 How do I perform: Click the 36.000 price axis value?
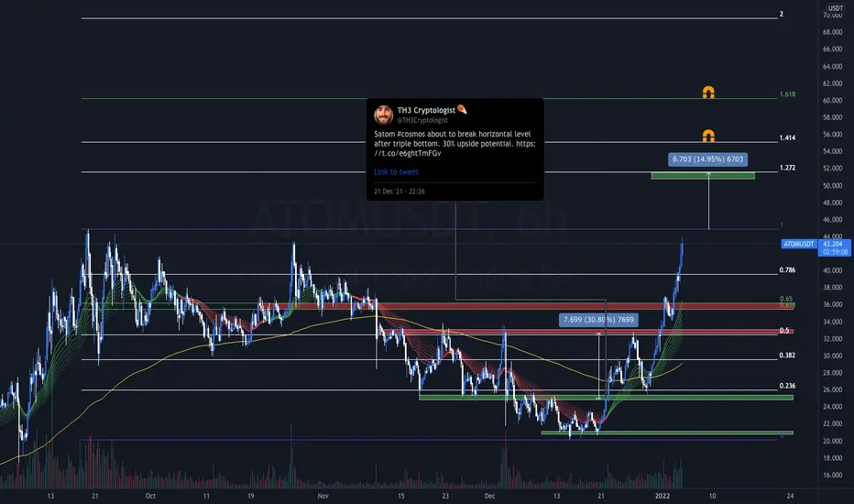[x=832, y=304]
